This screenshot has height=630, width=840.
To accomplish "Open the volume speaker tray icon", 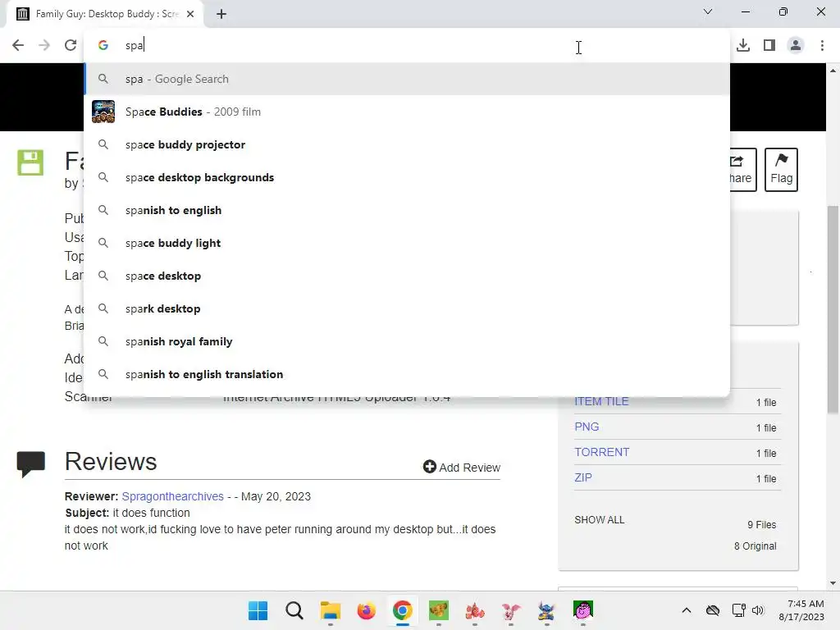I will coord(757,610).
